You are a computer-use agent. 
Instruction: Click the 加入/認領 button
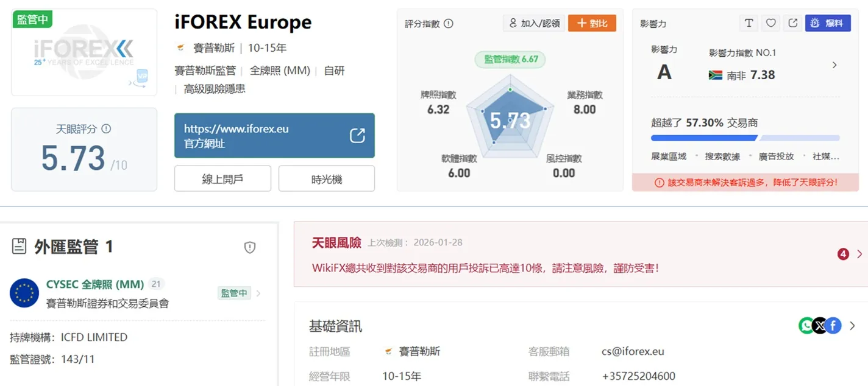(x=534, y=23)
